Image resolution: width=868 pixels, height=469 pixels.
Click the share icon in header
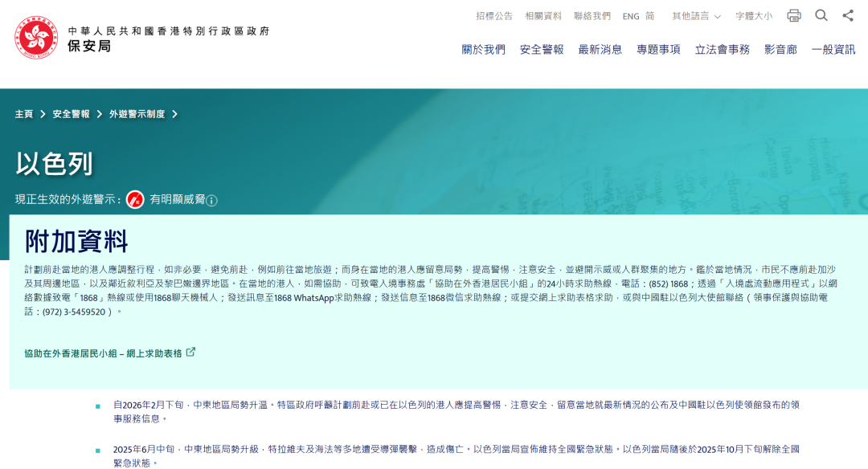(x=848, y=15)
